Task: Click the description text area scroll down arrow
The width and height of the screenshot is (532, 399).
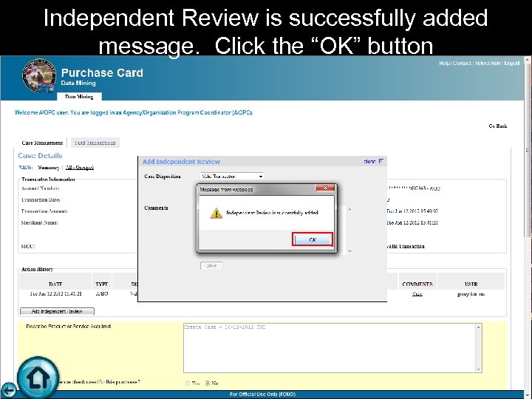Action: [478, 369]
